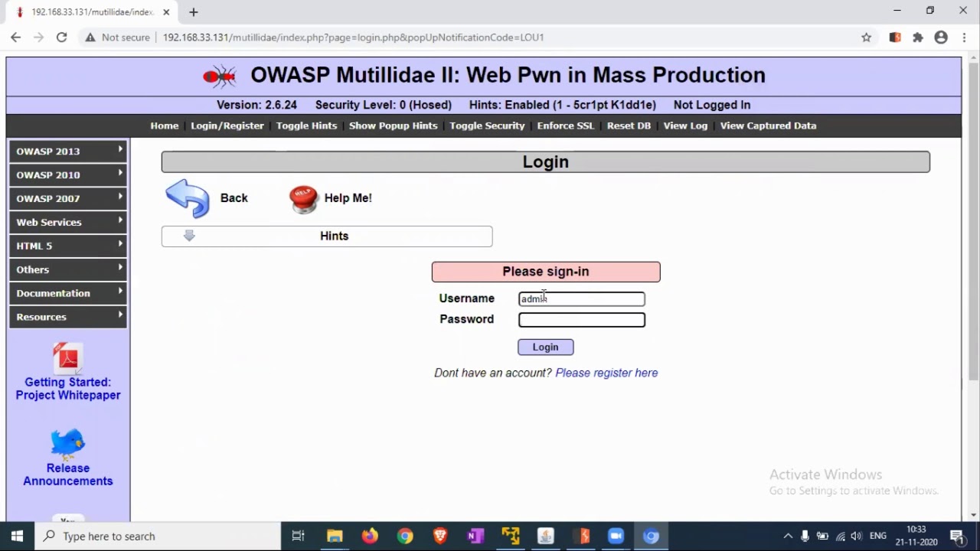Viewport: 980px width, 551px height.
Task: Launch Firefox from the taskbar
Action: click(x=370, y=536)
